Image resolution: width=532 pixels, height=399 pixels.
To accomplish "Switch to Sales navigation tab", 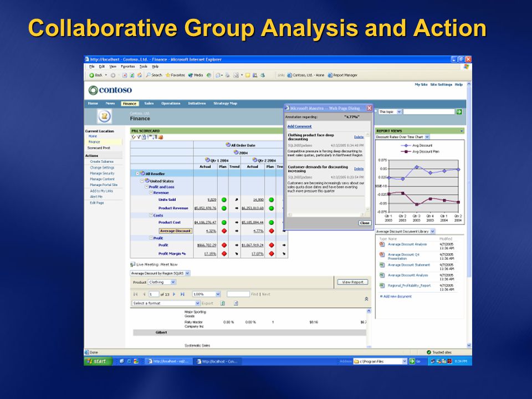I will [x=149, y=103].
